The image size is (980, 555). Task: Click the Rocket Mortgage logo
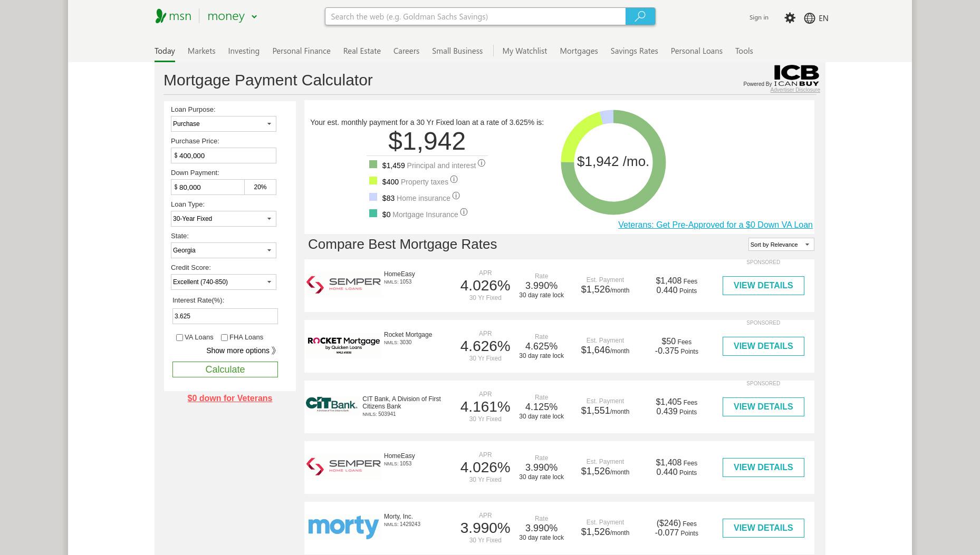343,346
